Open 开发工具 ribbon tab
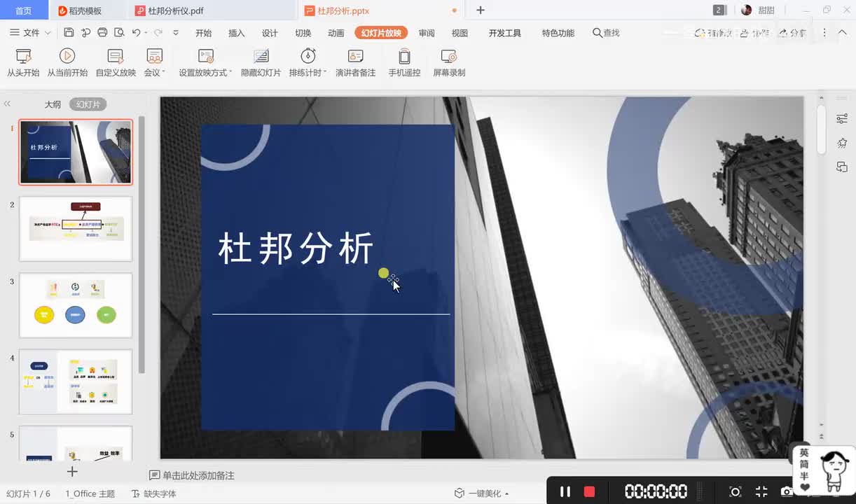This screenshot has height=504, width=856. [505, 33]
